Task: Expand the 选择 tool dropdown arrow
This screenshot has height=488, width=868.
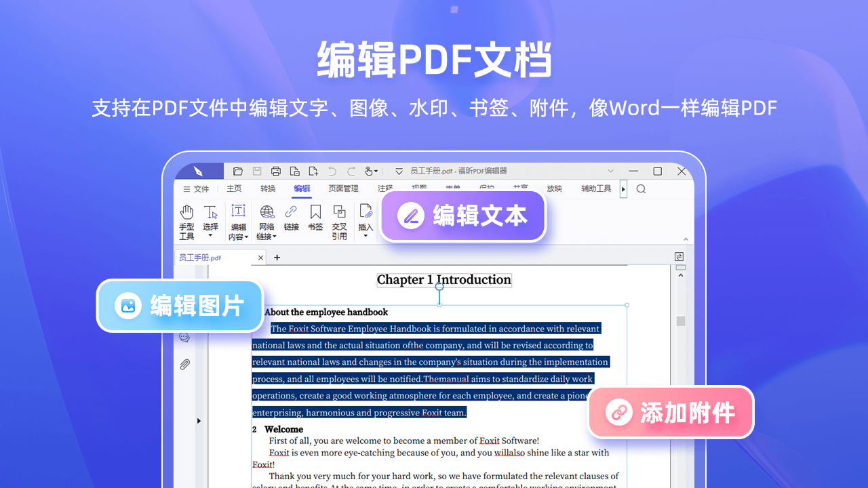Action: [210, 235]
